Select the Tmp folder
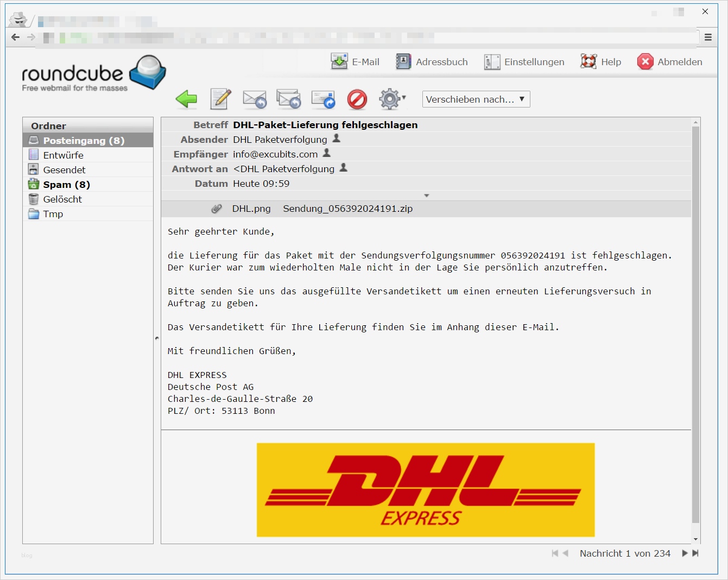This screenshot has height=580, width=728. point(88,214)
